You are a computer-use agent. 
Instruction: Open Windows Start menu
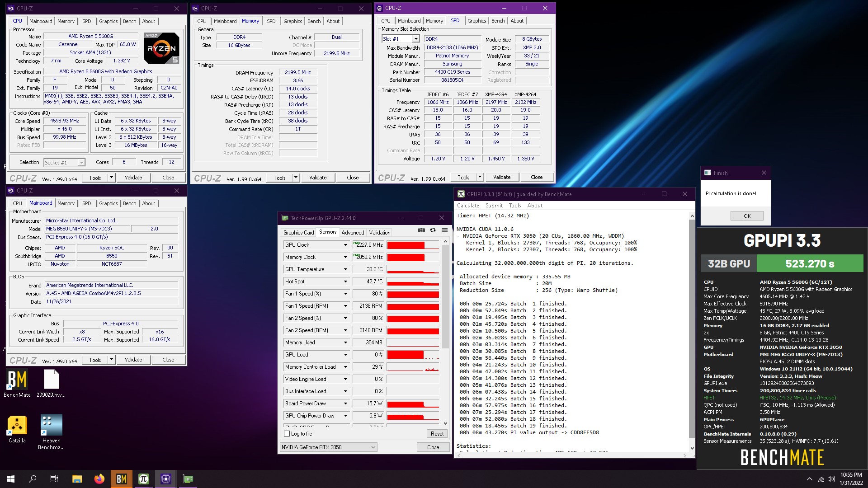[11, 479]
